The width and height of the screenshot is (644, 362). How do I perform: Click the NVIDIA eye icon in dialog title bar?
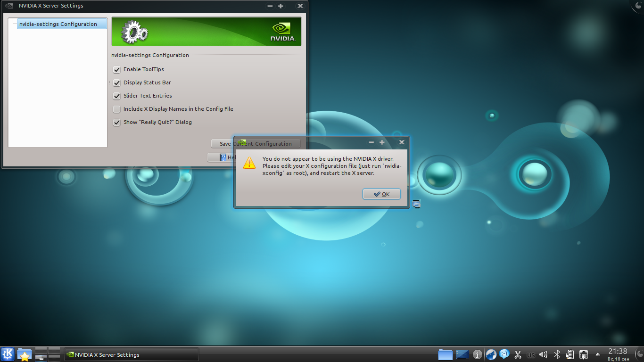click(x=241, y=142)
